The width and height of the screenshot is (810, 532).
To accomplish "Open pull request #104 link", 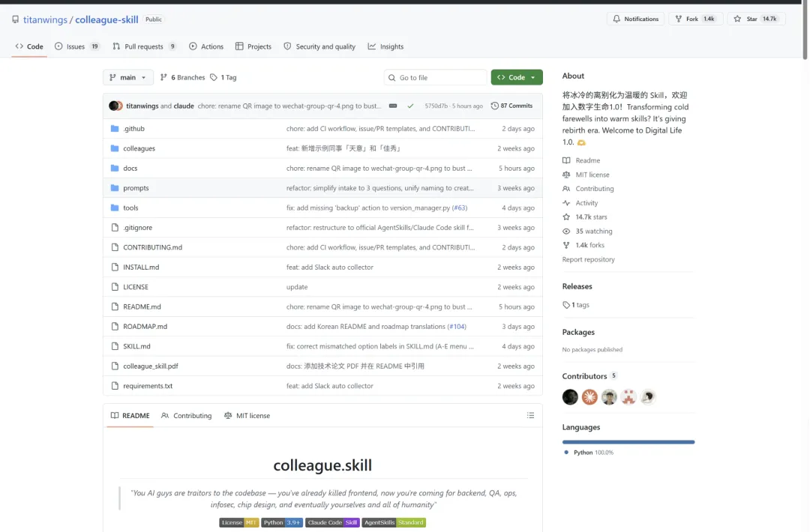I will click(457, 327).
